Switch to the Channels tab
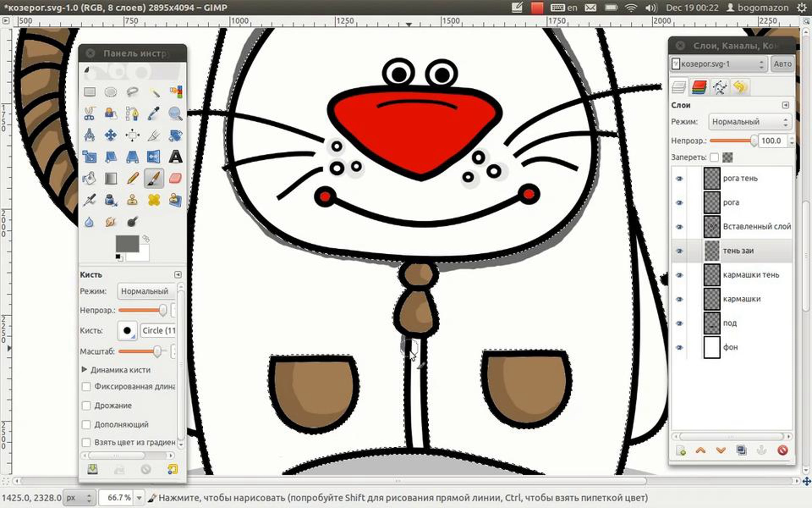Screen dimensions: 812x508 click(x=699, y=87)
